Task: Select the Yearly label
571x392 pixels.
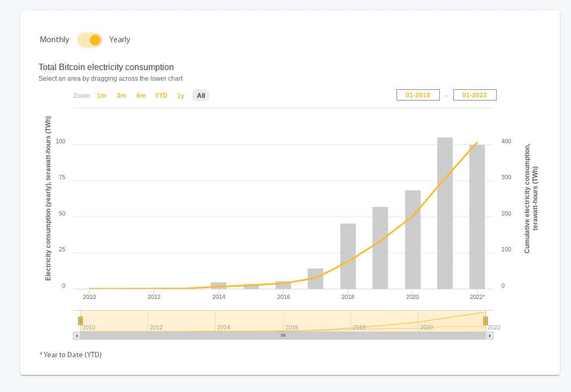Action: pyautogui.click(x=119, y=40)
